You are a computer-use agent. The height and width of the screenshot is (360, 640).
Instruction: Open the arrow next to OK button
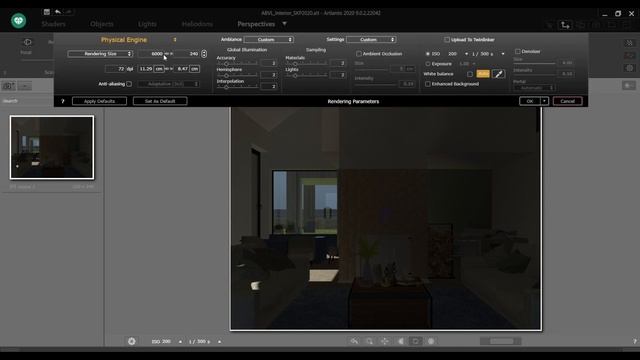(544, 101)
